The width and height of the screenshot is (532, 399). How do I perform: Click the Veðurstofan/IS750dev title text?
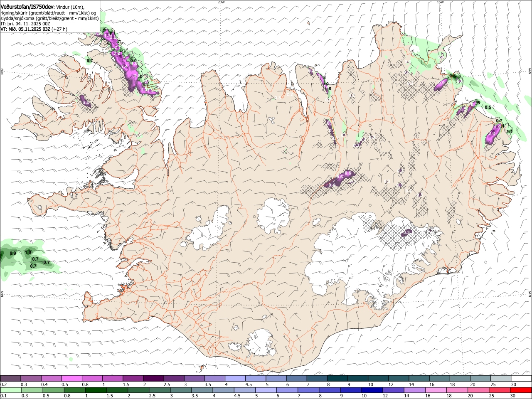click(x=27, y=6)
